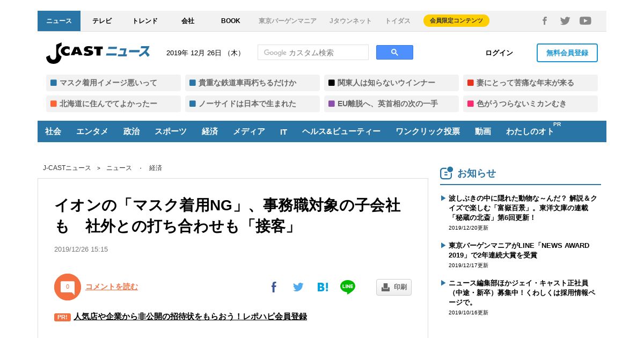
Task: Open the 動画 menu item
Action: click(483, 131)
